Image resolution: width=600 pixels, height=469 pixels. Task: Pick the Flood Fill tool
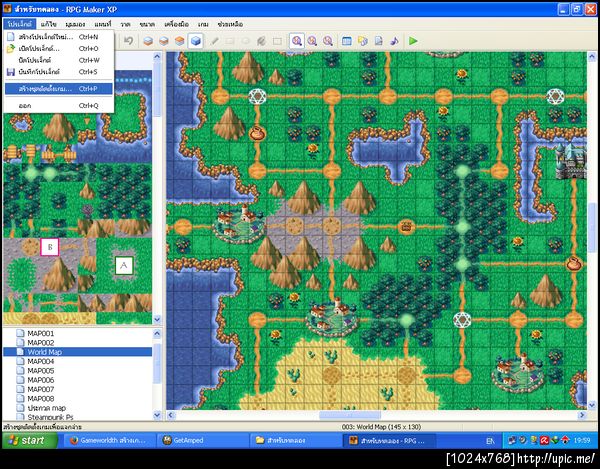click(261, 41)
